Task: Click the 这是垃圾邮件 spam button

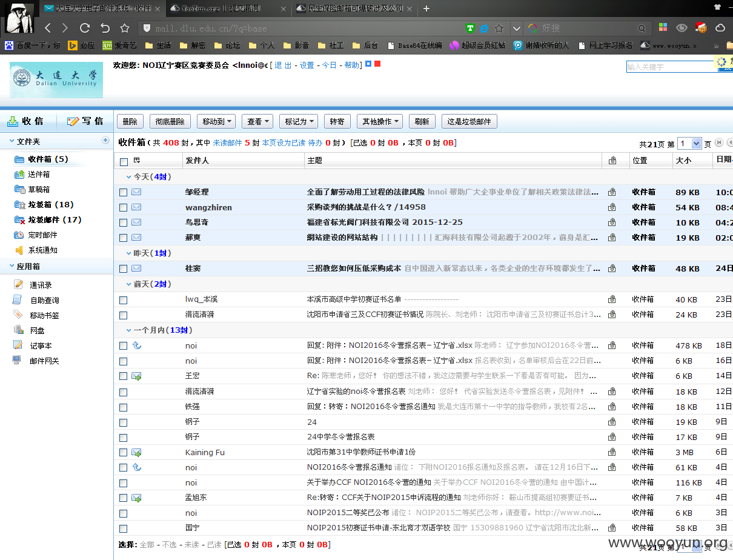Action: coord(469,121)
